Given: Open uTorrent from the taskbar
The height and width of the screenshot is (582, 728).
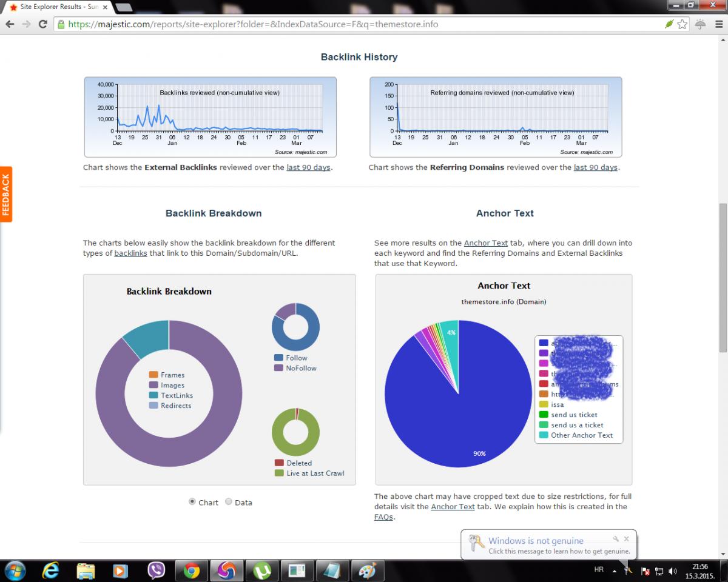Looking at the screenshot, I should click(262, 570).
